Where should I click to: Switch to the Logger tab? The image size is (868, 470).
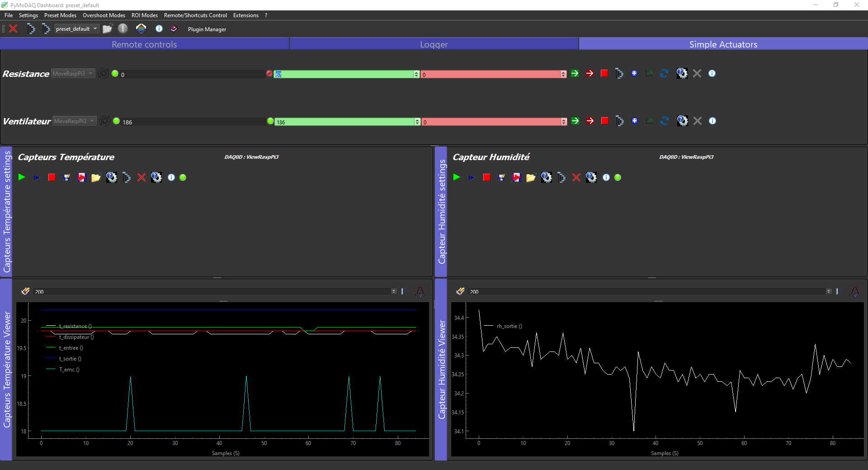pyautogui.click(x=434, y=44)
